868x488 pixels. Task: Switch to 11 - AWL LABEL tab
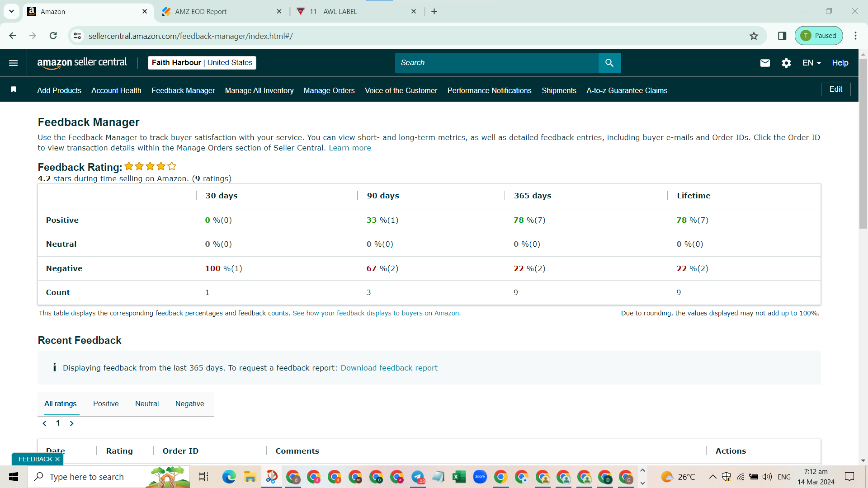(357, 11)
